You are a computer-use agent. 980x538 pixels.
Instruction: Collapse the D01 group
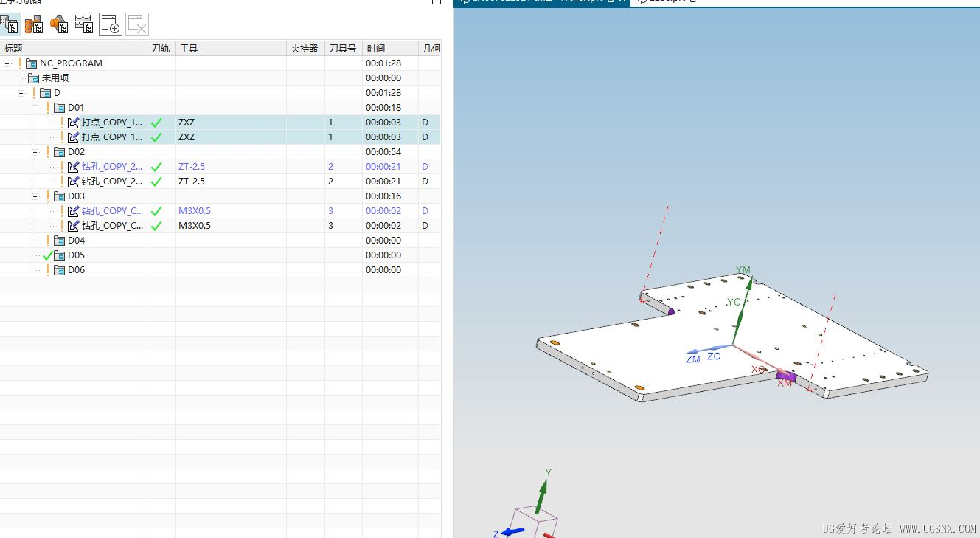click(35, 108)
